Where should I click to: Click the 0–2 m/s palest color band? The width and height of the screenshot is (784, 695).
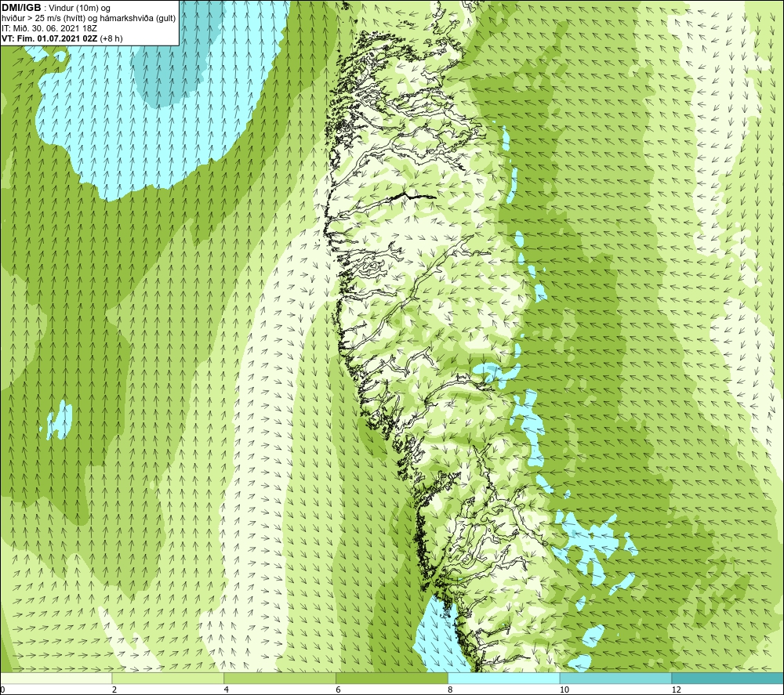pos(56,678)
